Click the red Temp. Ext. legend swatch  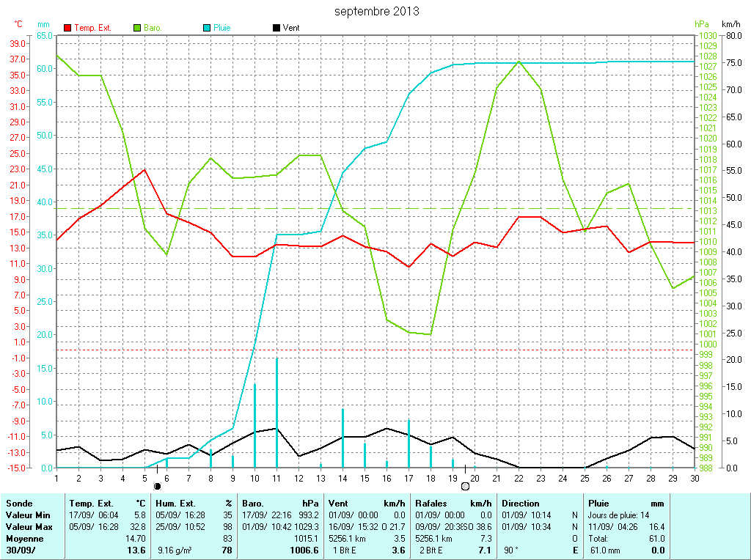[68, 28]
